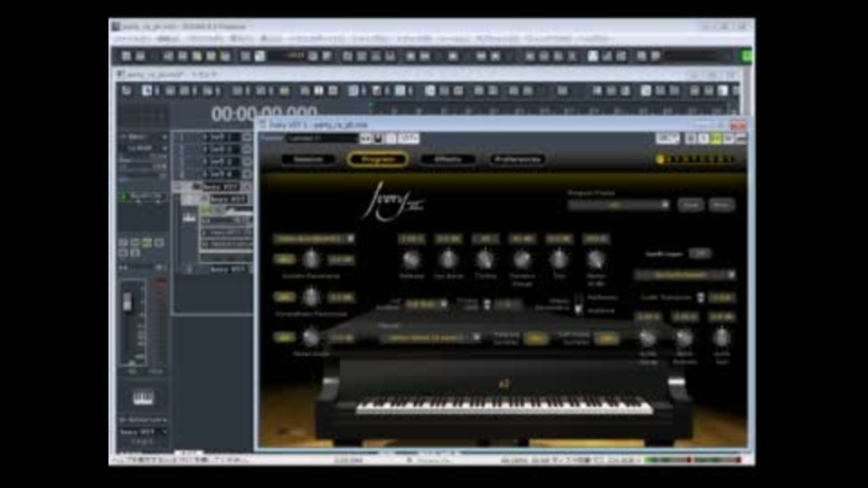Click the preset name field in the plugin header
Screen dimensions: 868x488
pos(322,137)
